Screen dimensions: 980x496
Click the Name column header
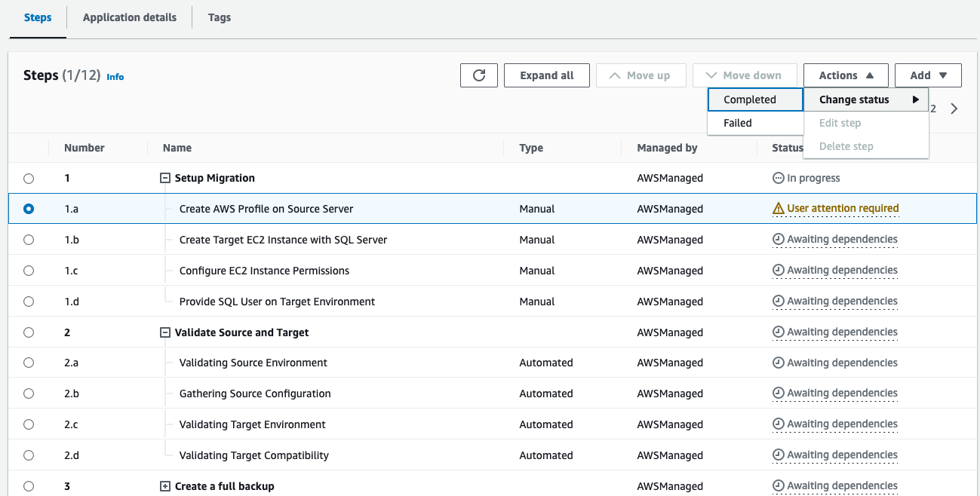(177, 148)
